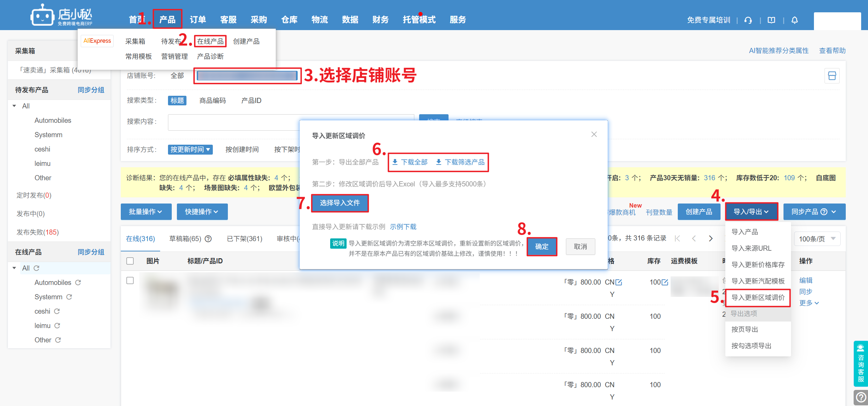
Task: Click the headset customer support icon
Action: tap(748, 20)
